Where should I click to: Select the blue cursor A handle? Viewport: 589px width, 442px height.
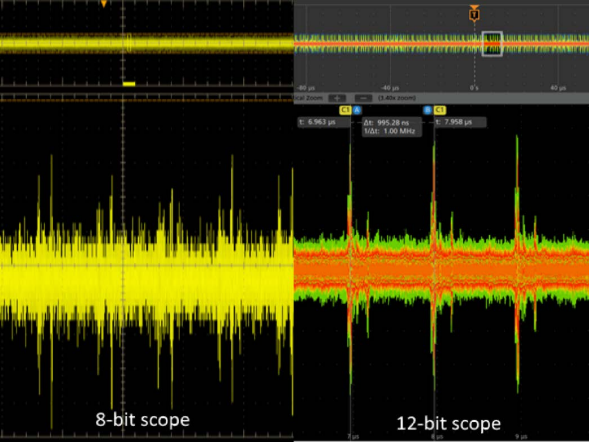tap(357, 110)
